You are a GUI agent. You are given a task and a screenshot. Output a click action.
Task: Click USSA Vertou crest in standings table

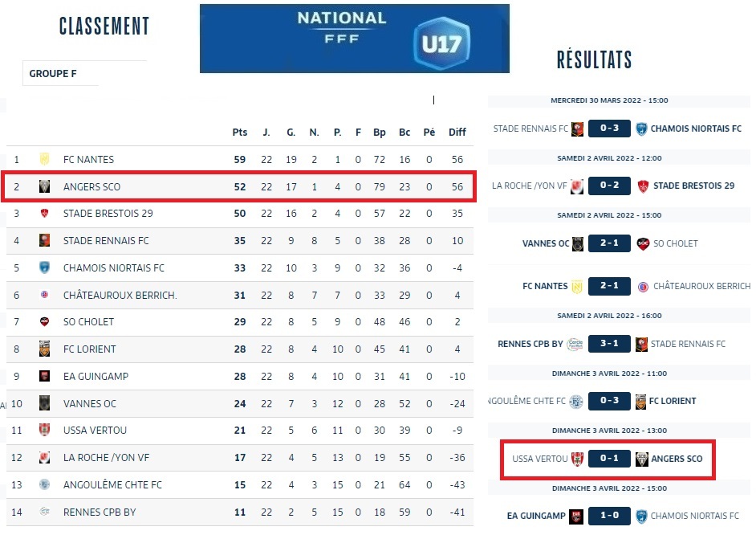click(x=45, y=430)
